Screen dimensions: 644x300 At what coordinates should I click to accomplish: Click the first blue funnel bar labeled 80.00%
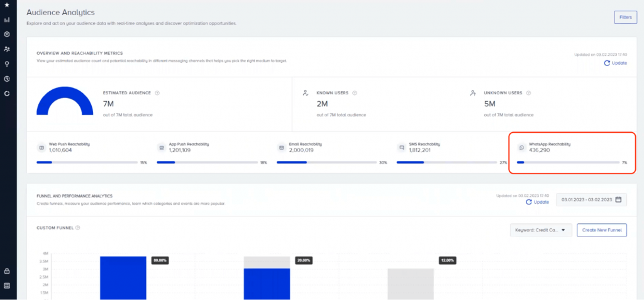[x=123, y=277]
